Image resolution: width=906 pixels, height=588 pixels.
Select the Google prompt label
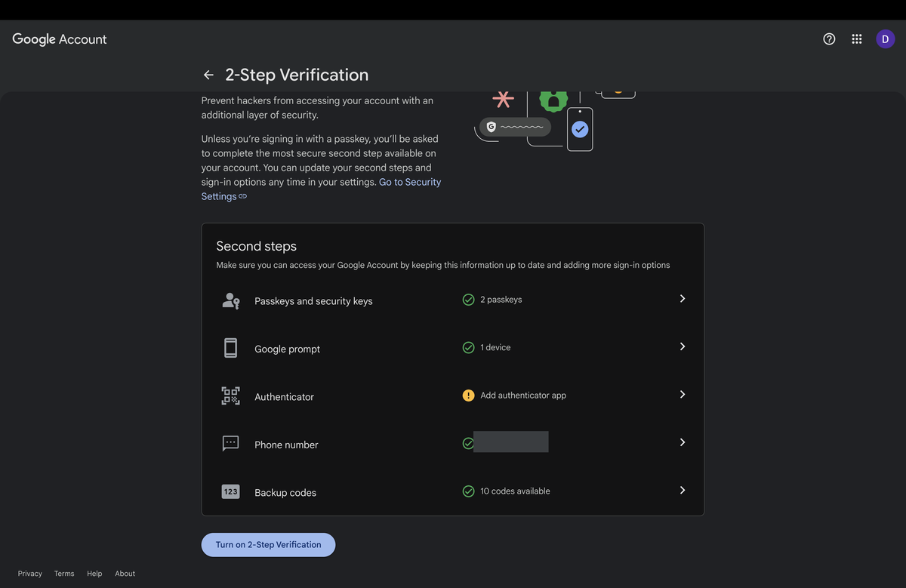[287, 349]
